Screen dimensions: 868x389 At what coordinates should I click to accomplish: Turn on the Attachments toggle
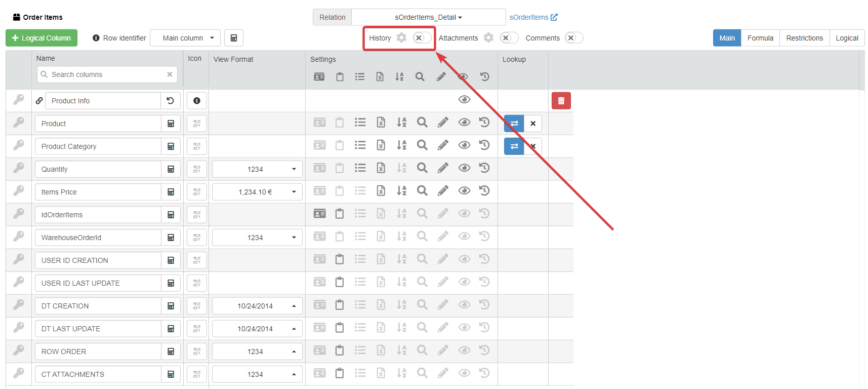509,38
